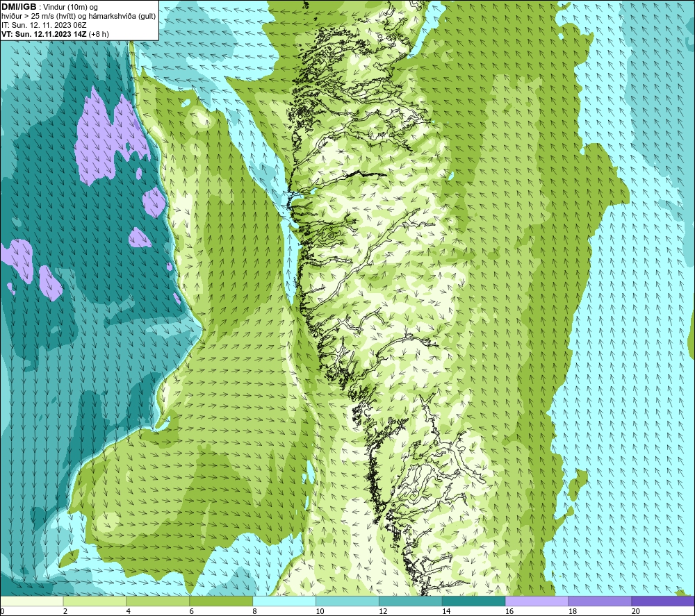Image resolution: width=695 pixels, height=616 pixels.
Task: Click the DMI/IGB title text
Action: pos(19,7)
